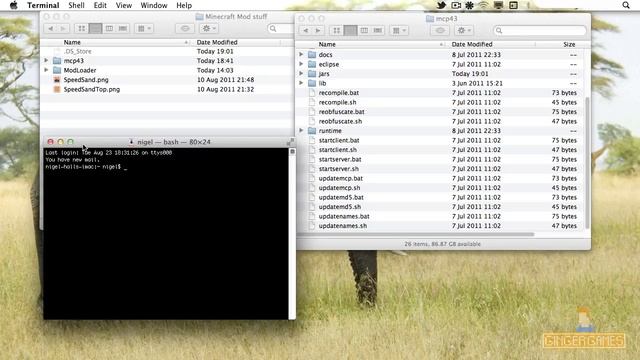Viewport: 640px width, 360px height.
Task: Click the Twitter bird menu bar icon
Action: pos(441,5)
